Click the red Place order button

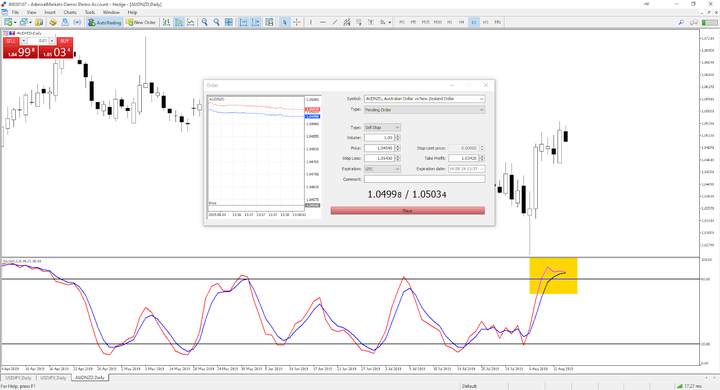[x=407, y=210]
